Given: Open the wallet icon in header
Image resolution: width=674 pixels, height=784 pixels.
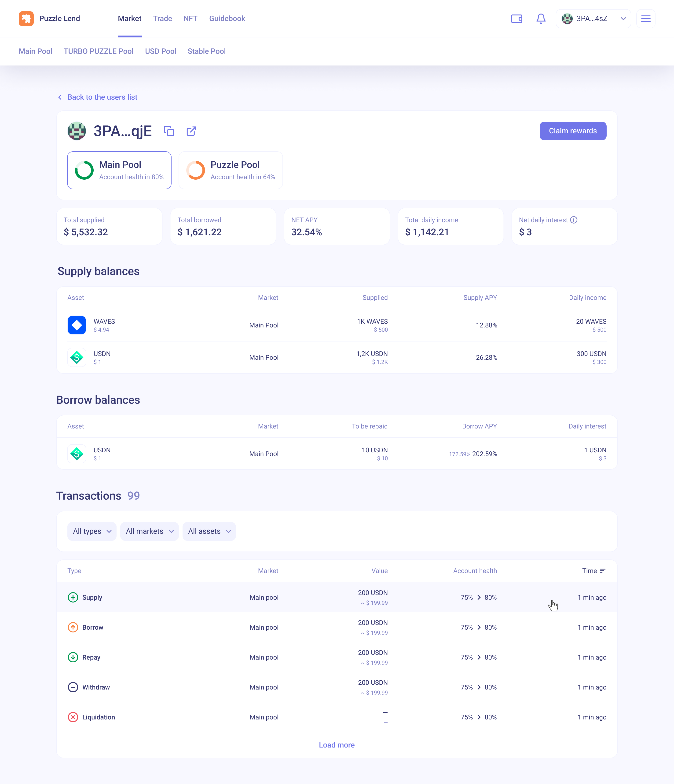Looking at the screenshot, I should [516, 18].
